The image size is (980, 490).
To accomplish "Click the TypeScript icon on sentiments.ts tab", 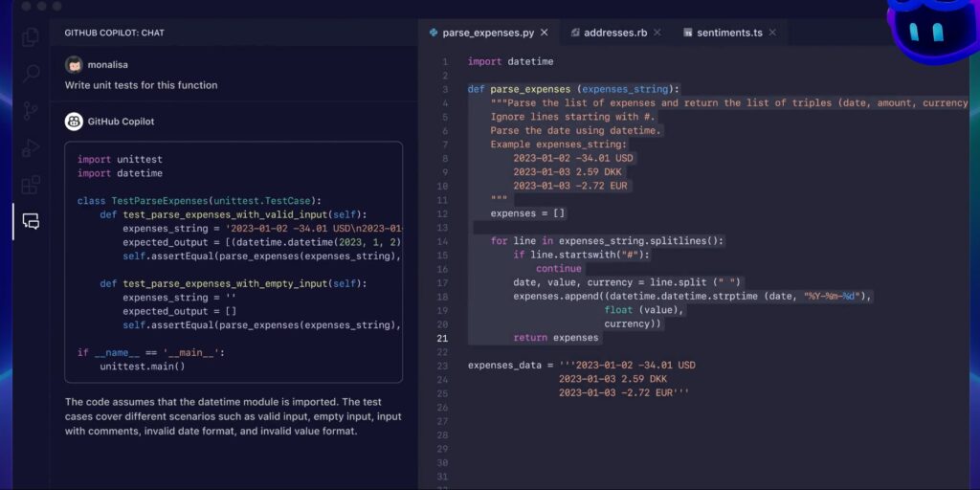I will (688, 33).
